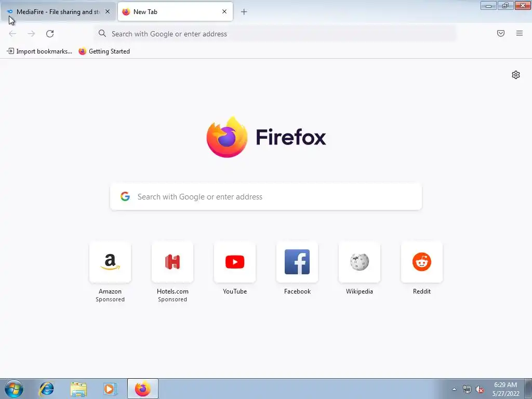Click the Firefox favicon on New Tab
Image resolution: width=532 pixels, height=399 pixels.
pos(126,11)
